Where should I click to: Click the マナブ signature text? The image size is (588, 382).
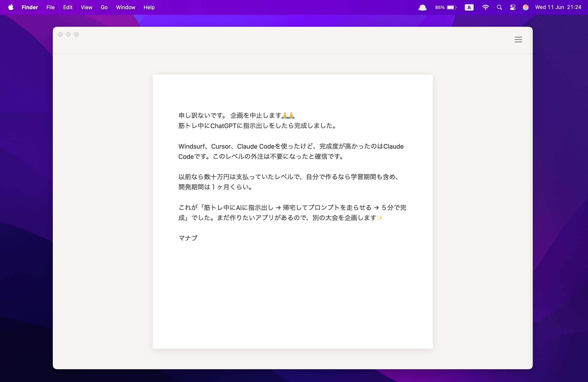(188, 238)
